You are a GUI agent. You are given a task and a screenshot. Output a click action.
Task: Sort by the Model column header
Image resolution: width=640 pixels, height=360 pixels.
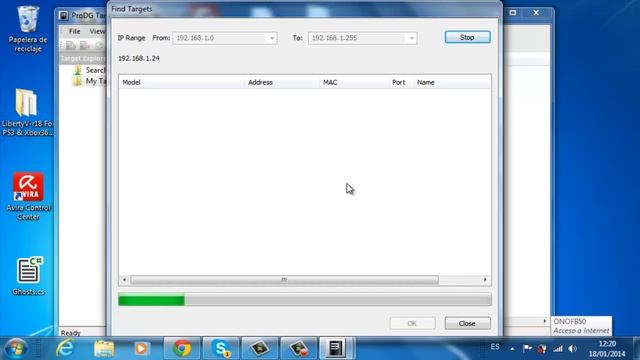182,82
